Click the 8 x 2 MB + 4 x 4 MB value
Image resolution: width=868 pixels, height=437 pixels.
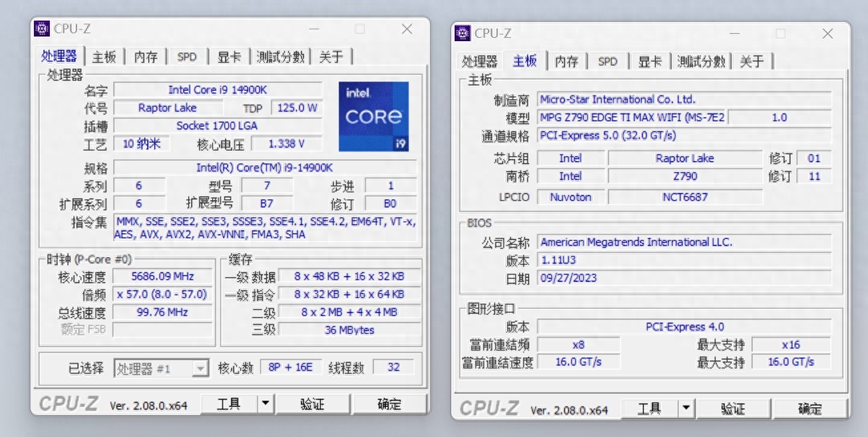click(x=350, y=311)
